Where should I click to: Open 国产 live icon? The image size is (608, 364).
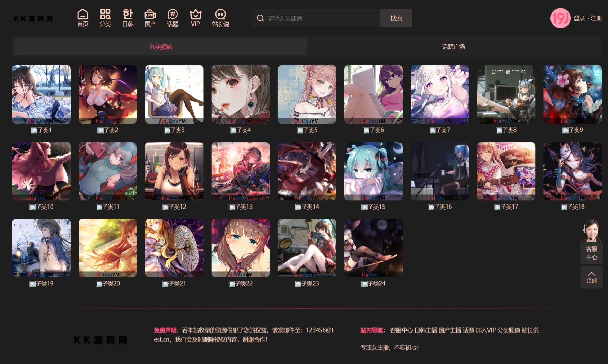point(150,14)
